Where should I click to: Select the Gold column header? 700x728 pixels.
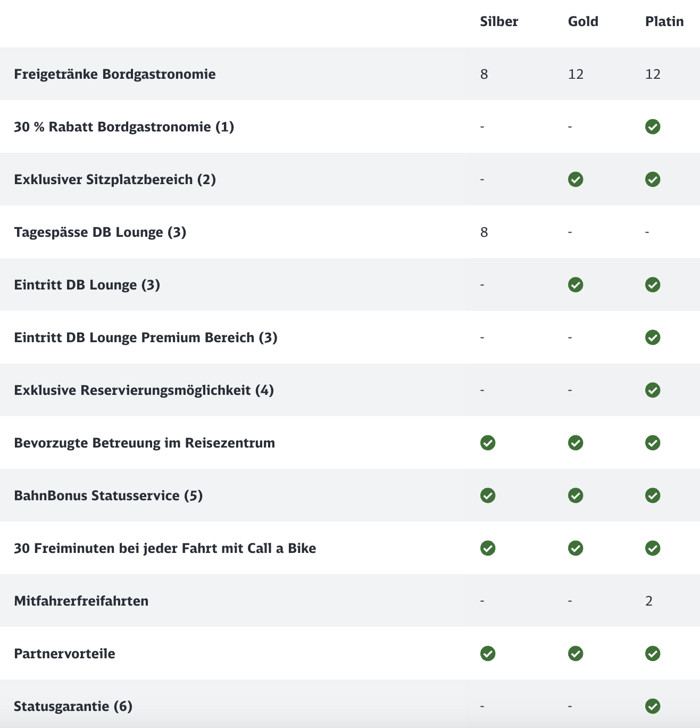pyautogui.click(x=583, y=21)
